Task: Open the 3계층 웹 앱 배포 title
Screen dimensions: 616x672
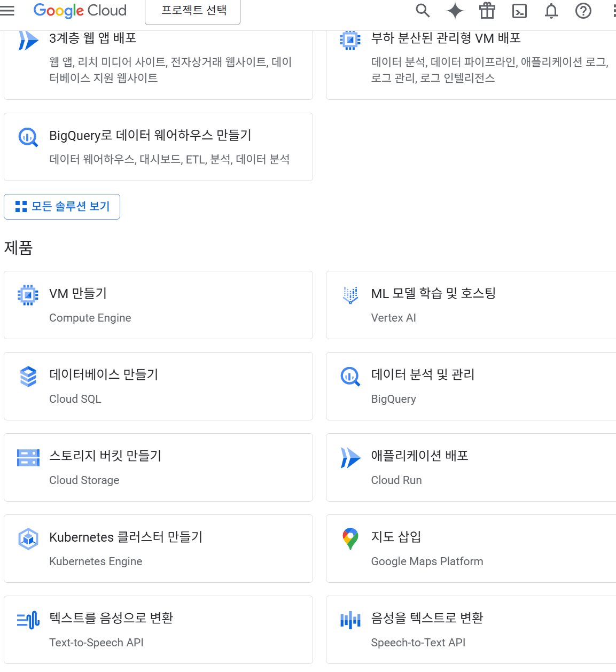Action: point(93,38)
